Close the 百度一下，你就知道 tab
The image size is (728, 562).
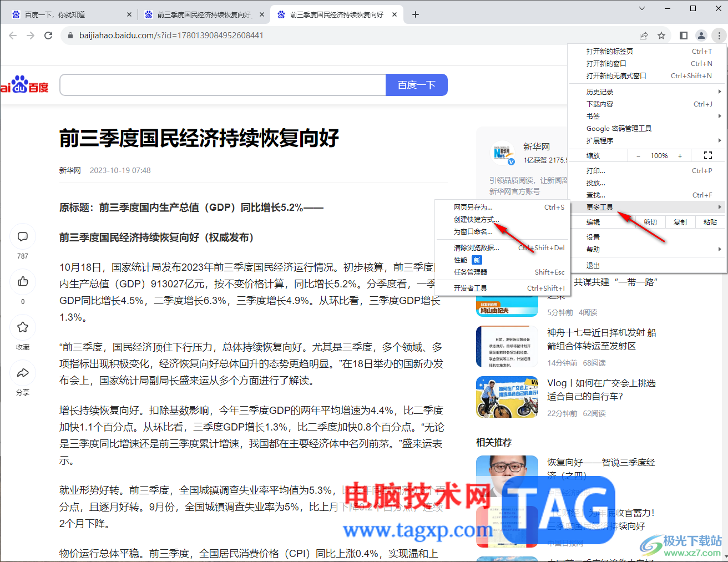point(129,14)
